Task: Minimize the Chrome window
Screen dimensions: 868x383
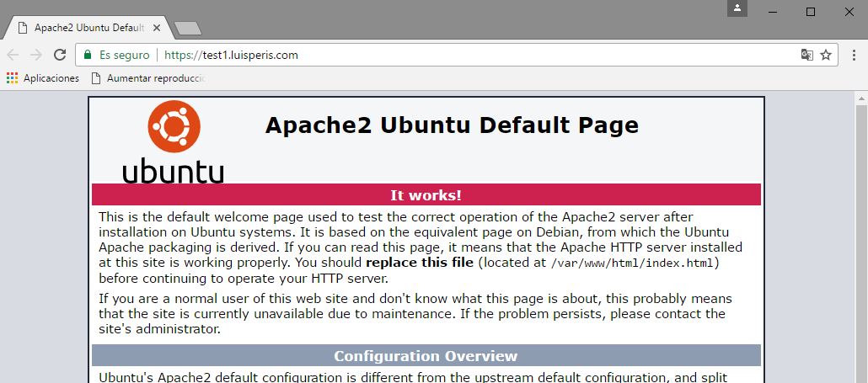Action: coord(774,12)
